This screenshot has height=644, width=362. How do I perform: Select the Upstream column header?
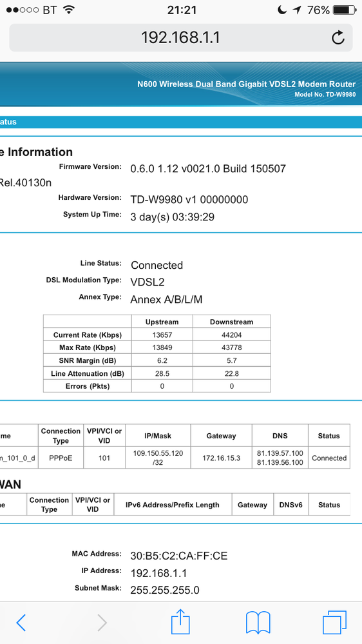pos(162,322)
